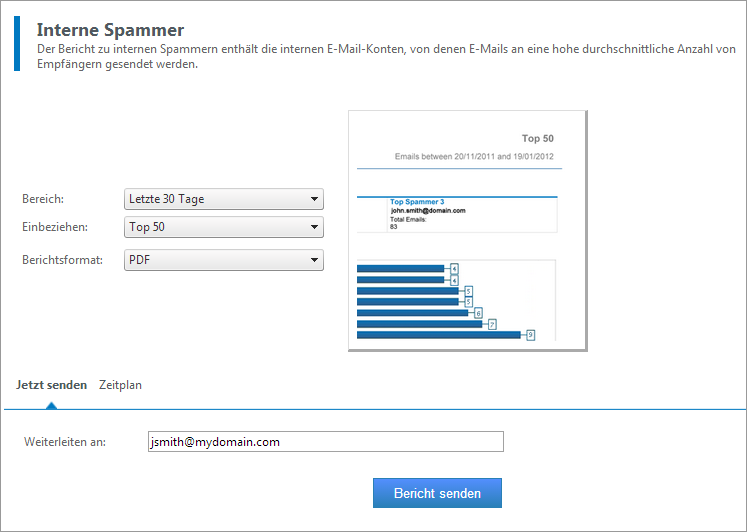Click the Bereich label text
Screen dimensions: 747x532
point(43,199)
